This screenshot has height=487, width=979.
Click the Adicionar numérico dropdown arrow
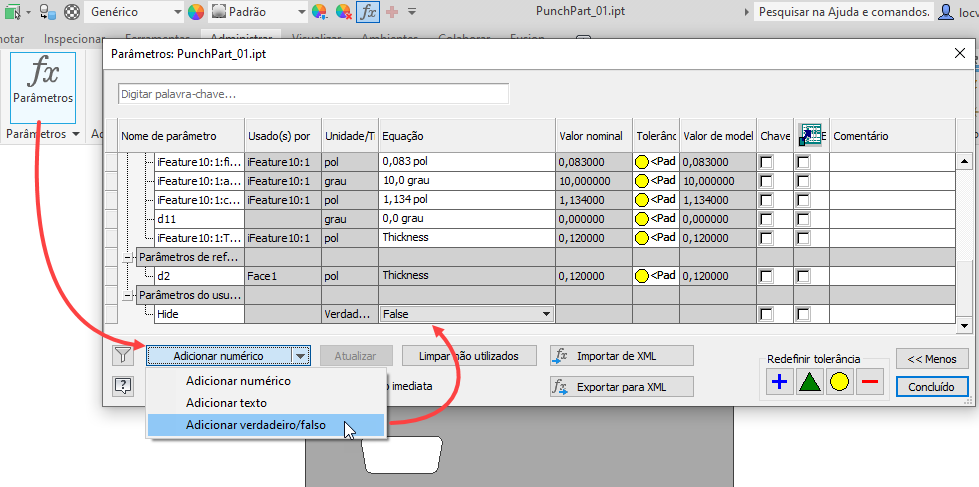301,356
